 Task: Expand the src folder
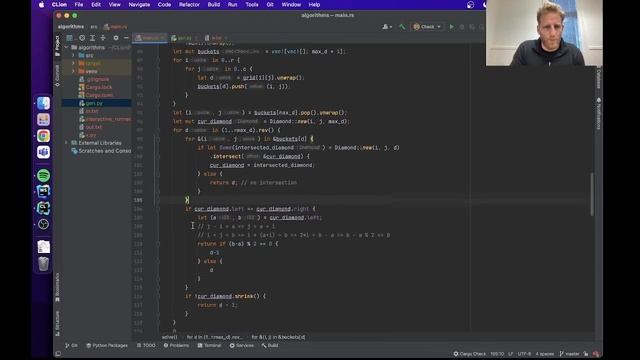pos(73,56)
